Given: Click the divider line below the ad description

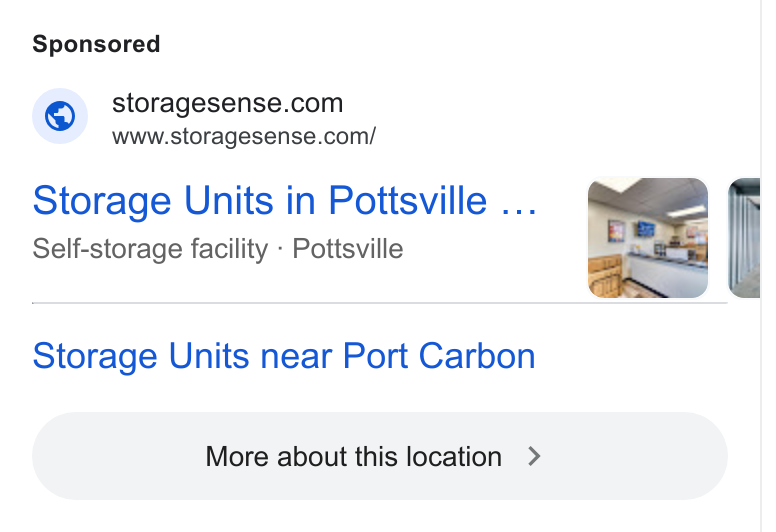Looking at the screenshot, I should click(380, 302).
